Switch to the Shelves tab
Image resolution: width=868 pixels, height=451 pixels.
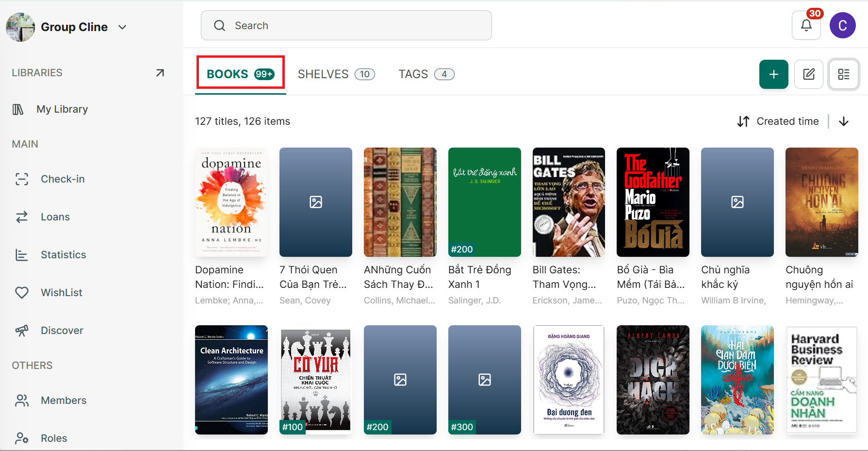tap(336, 74)
